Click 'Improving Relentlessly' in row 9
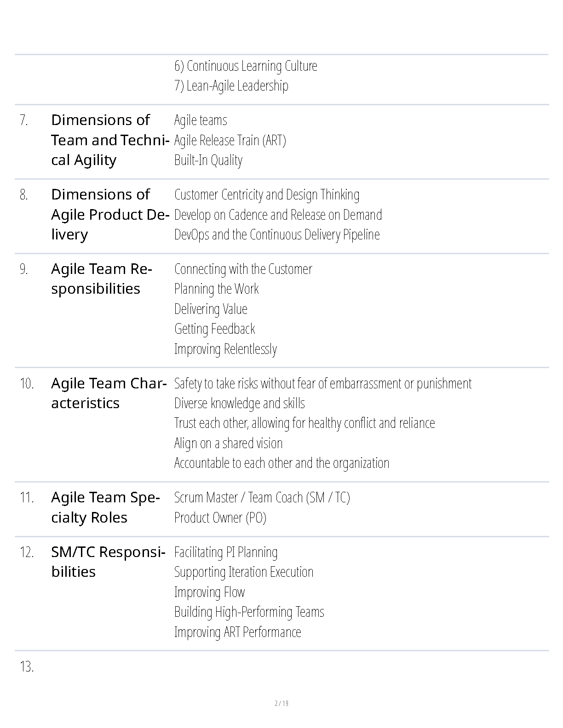 pyautogui.click(x=225, y=349)
